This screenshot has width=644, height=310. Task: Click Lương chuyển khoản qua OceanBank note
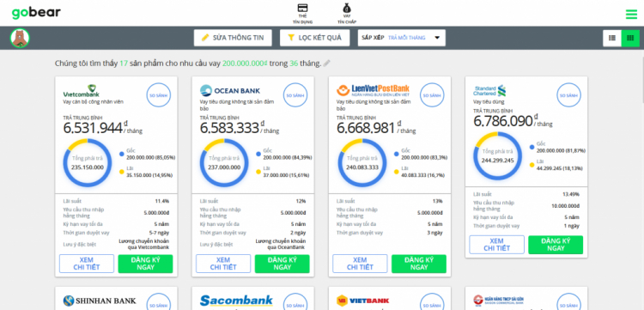[x=281, y=244]
